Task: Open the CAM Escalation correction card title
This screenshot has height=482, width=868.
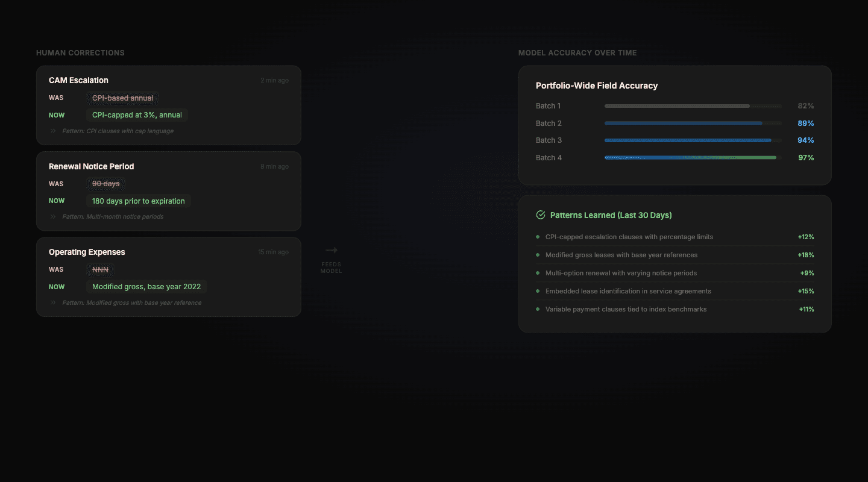Action: coord(78,80)
